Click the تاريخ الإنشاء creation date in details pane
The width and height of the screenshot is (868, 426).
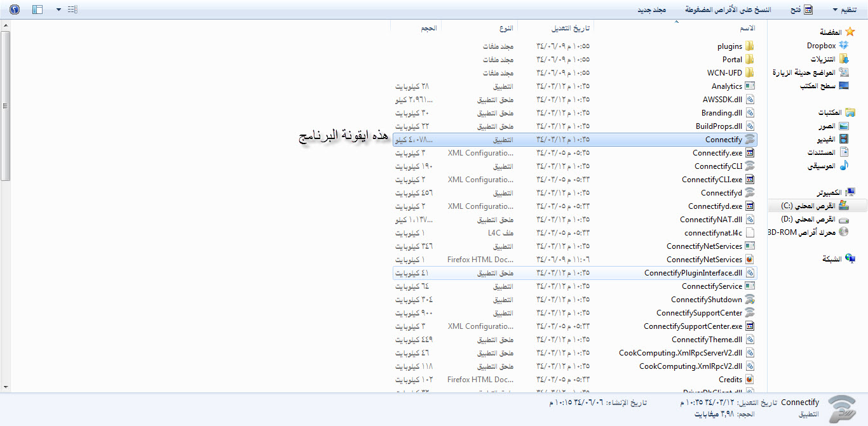click(x=598, y=403)
